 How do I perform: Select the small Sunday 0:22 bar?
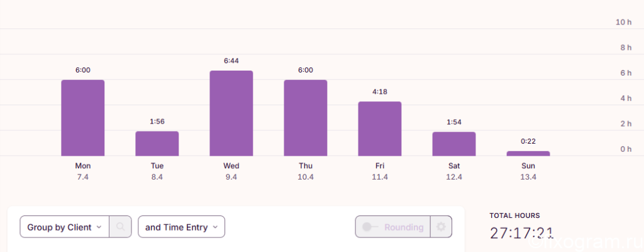coord(528,154)
